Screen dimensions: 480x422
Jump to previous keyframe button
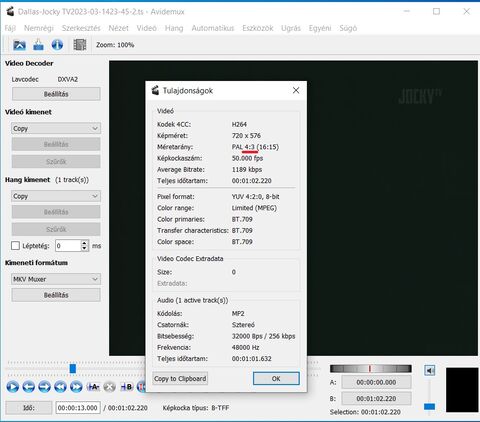60,387
